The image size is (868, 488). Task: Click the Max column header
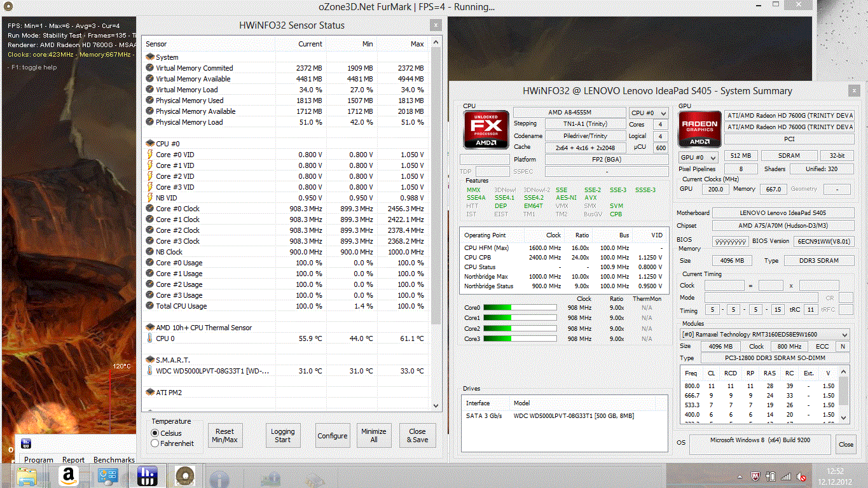[403, 44]
